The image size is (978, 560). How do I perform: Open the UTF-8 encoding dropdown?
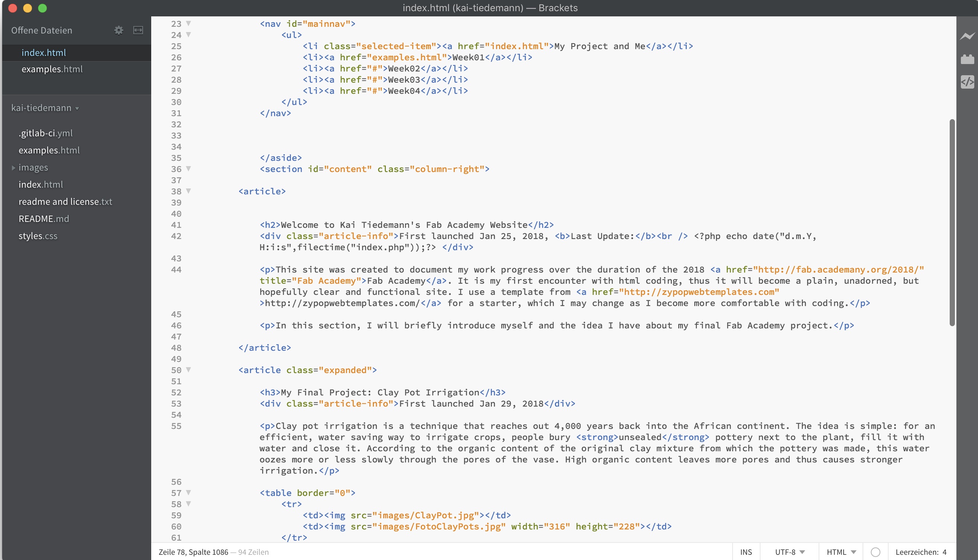point(790,552)
